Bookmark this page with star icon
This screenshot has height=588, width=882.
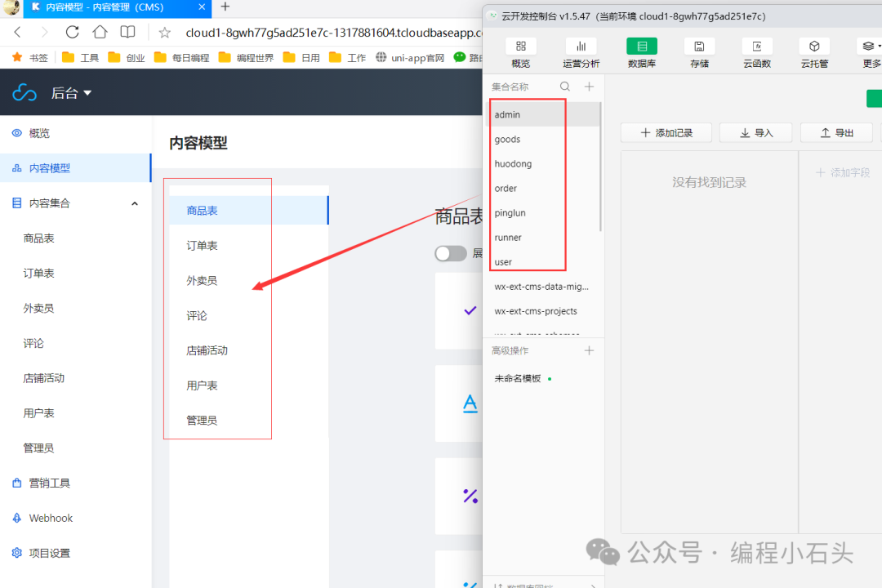164,33
